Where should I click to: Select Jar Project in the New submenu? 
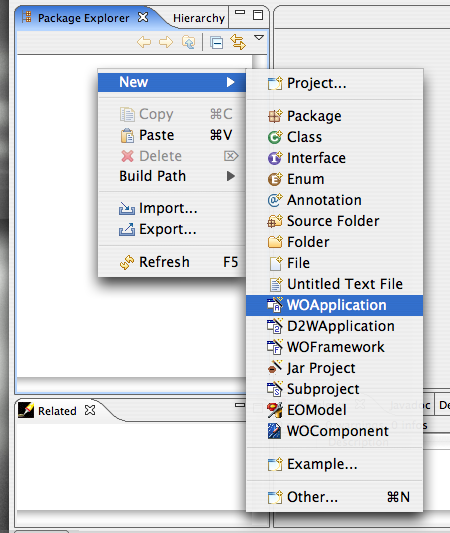[x=334, y=368]
